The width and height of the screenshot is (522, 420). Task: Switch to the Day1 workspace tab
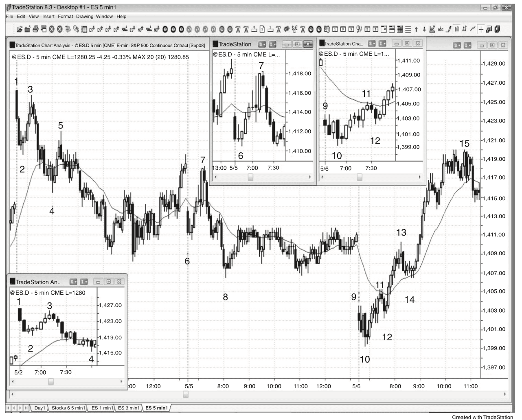tap(39, 408)
